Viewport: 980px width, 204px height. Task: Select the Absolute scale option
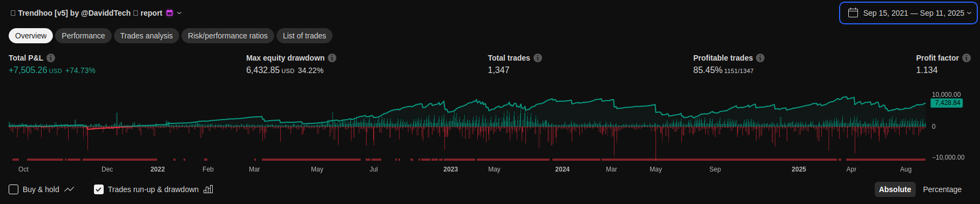click(895, 189)
